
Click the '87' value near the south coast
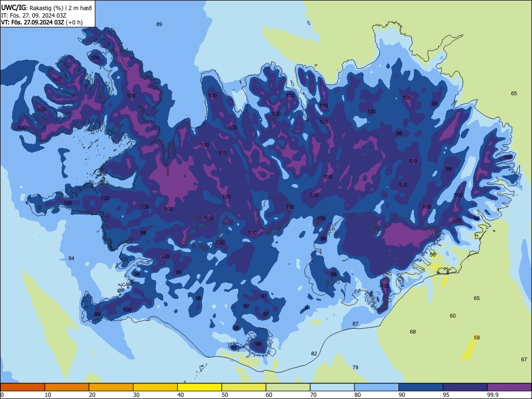point(355,323)
